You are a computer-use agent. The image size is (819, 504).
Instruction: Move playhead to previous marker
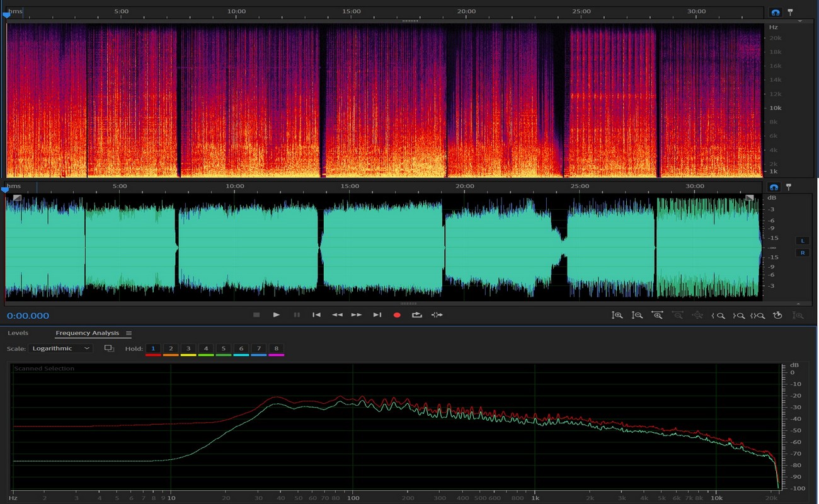point(317,315)
